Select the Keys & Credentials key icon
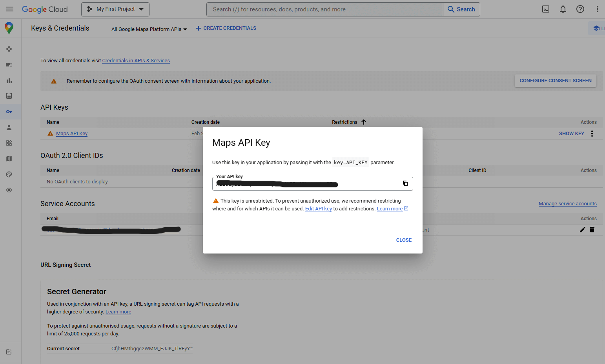The image size is (605, 364). (x=9, y=112)
